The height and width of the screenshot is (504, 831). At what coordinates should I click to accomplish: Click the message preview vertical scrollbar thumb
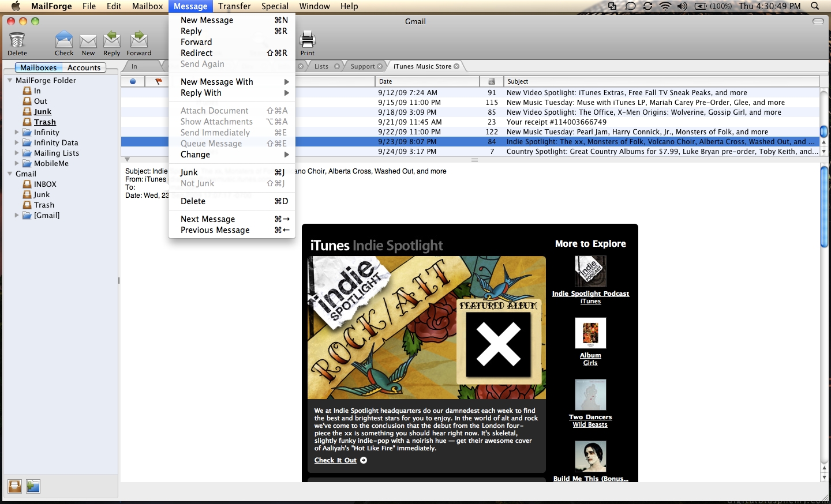point(823,206)
